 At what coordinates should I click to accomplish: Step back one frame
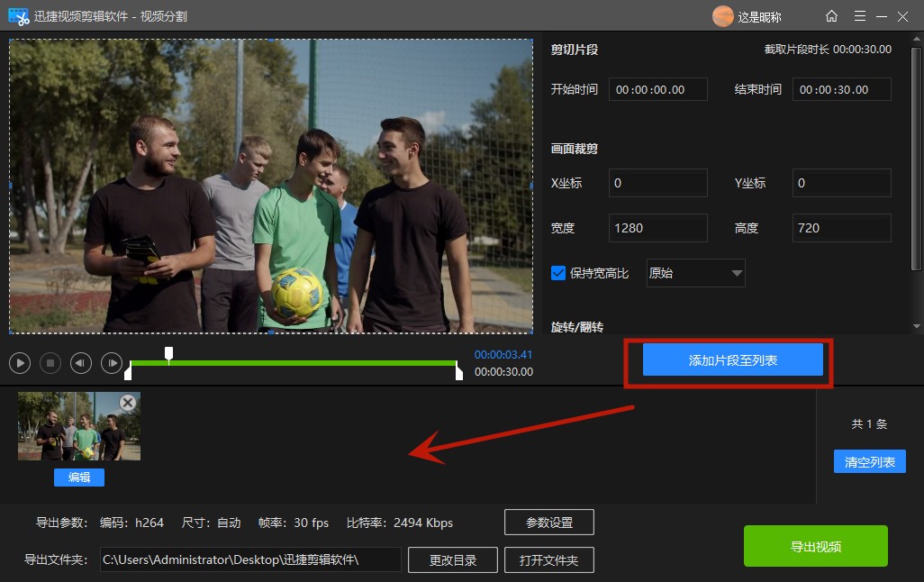click(x=81, y=363)
